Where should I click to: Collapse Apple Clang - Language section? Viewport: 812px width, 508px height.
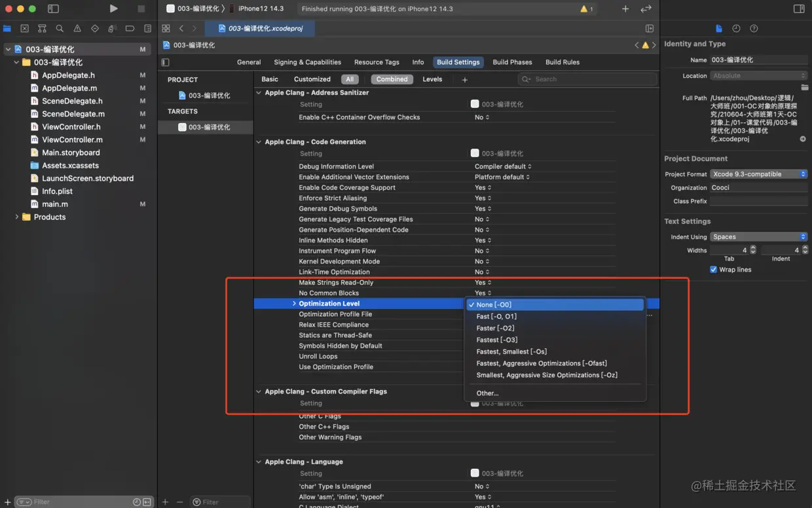(x=259, y=462)
